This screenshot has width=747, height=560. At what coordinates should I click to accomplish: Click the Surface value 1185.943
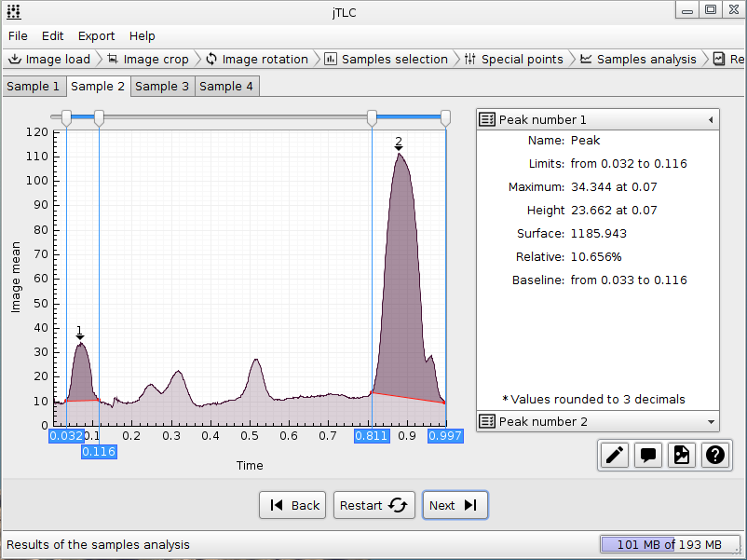[x=598, y=234]
